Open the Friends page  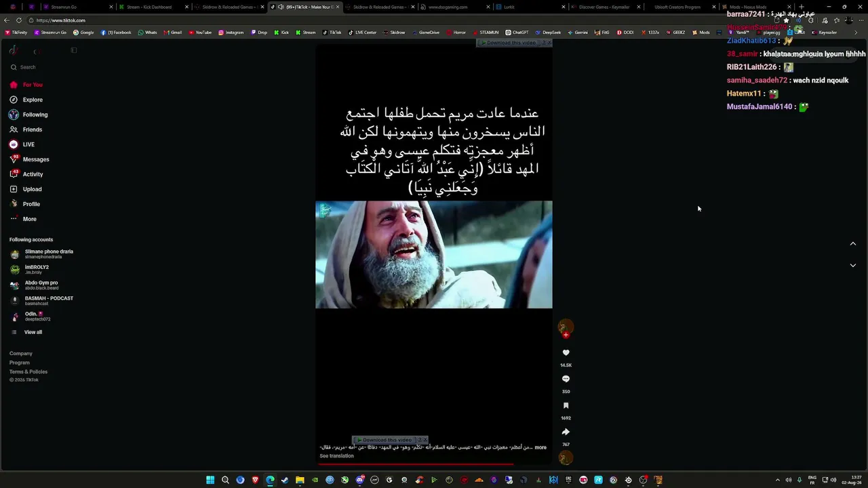(26, 129)
